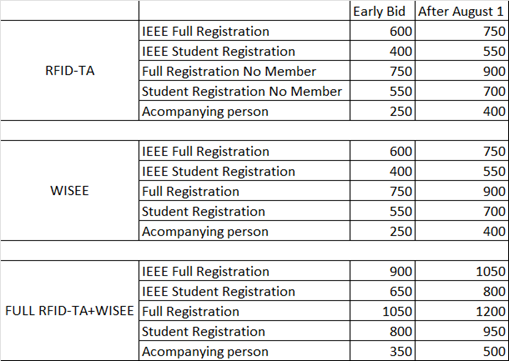This screenshot has height=361, width=509.
Task: Click Student Registration No Member cell
Action: (245, 91)
